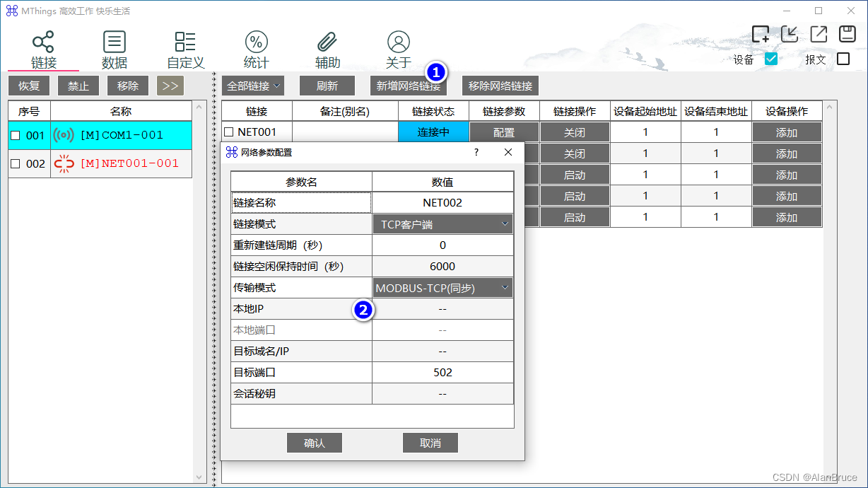Screen dimensions: 868x488
Task: Open the 自定义 tab
Action: (x=185, y=50)
